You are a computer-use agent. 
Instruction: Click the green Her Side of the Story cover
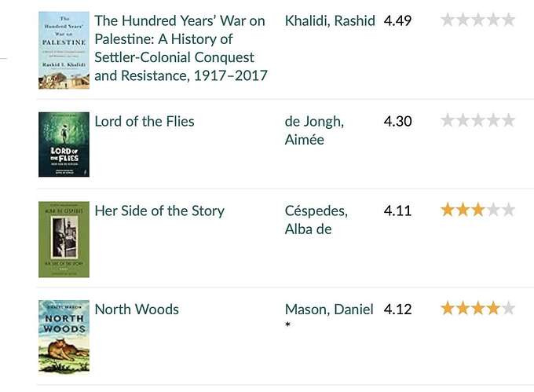pos(64,240)
